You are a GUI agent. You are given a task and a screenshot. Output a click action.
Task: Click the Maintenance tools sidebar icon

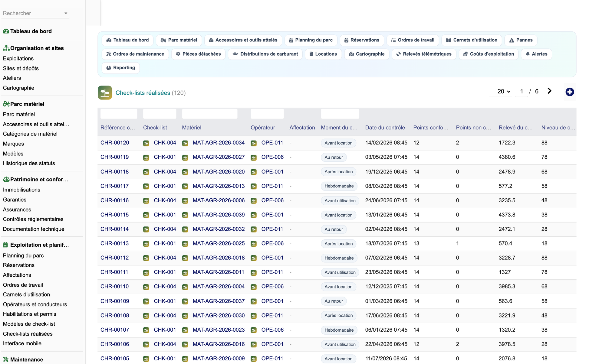click(5, 359)
